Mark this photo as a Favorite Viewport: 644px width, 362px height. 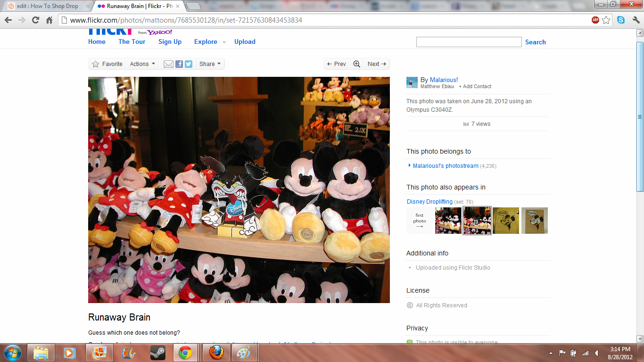[107, 64]
